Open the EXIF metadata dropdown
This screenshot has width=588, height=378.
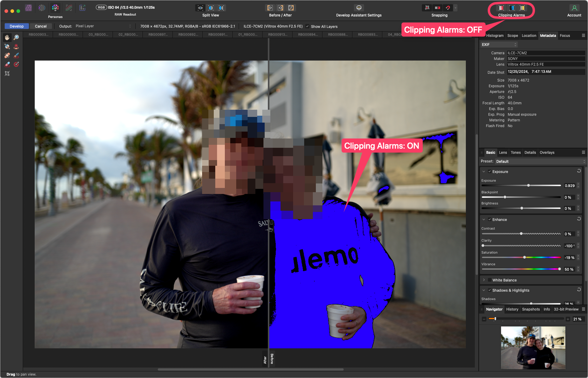point(499,45)
